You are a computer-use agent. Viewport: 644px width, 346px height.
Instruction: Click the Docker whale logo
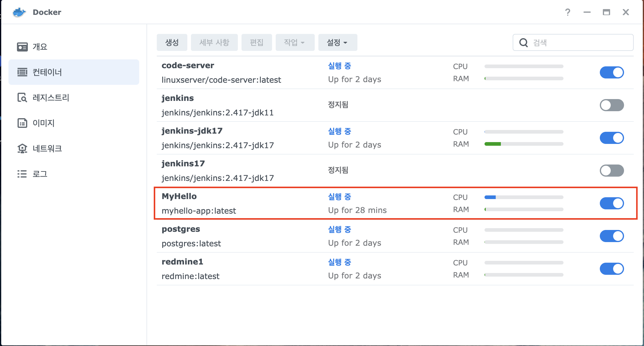[x=19, y=12]
